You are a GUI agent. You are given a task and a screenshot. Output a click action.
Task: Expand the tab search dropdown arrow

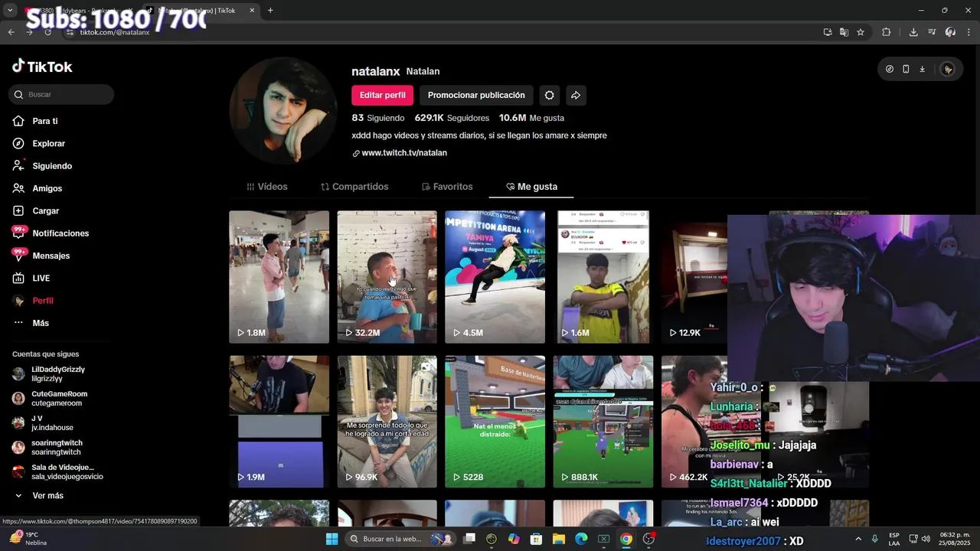[x=10, y=11]
